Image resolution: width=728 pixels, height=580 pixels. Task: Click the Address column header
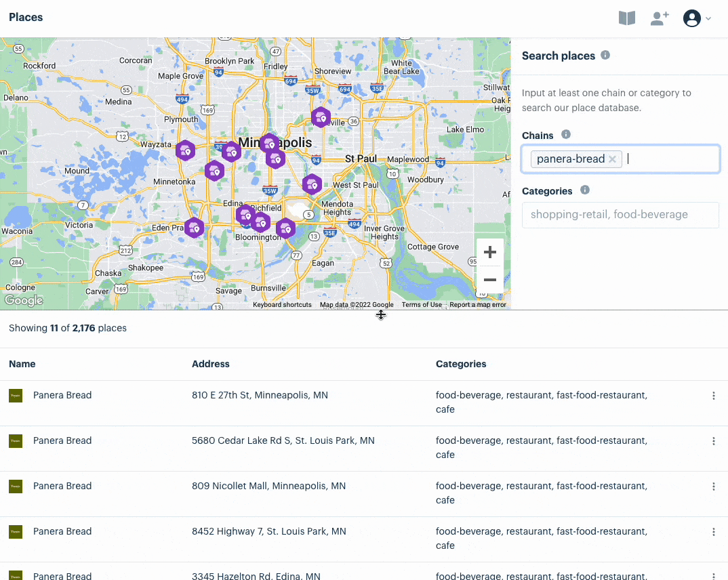click(x=211, y=365)
